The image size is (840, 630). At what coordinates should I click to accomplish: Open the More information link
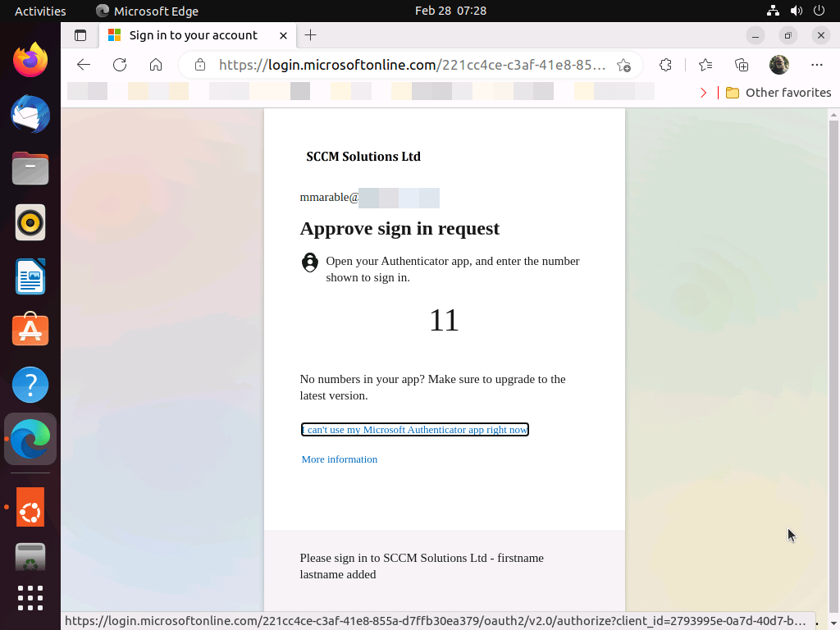coord(340,459)
